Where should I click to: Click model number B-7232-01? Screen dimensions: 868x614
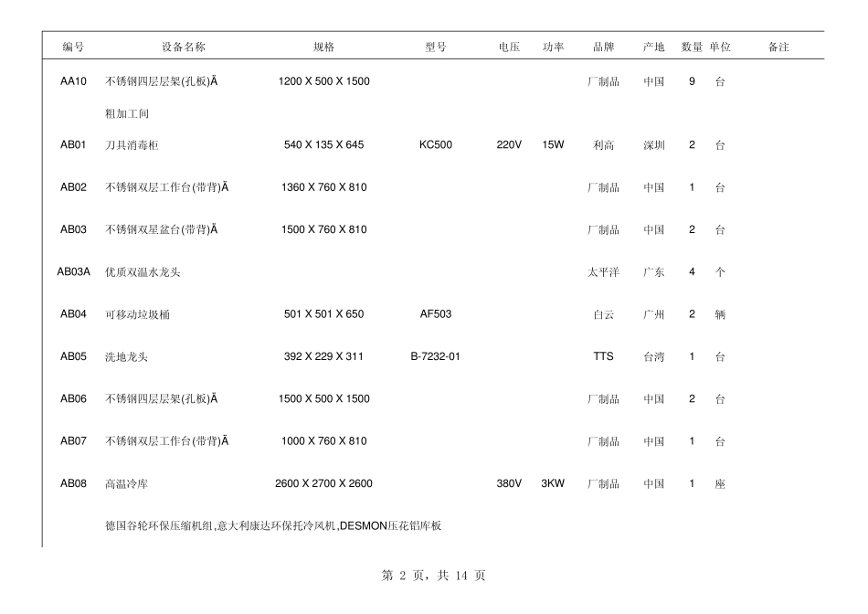coord(435,356)
